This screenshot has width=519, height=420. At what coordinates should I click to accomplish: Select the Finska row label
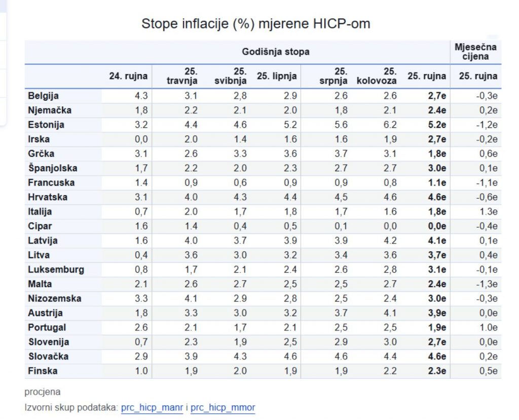pos(43,371)
